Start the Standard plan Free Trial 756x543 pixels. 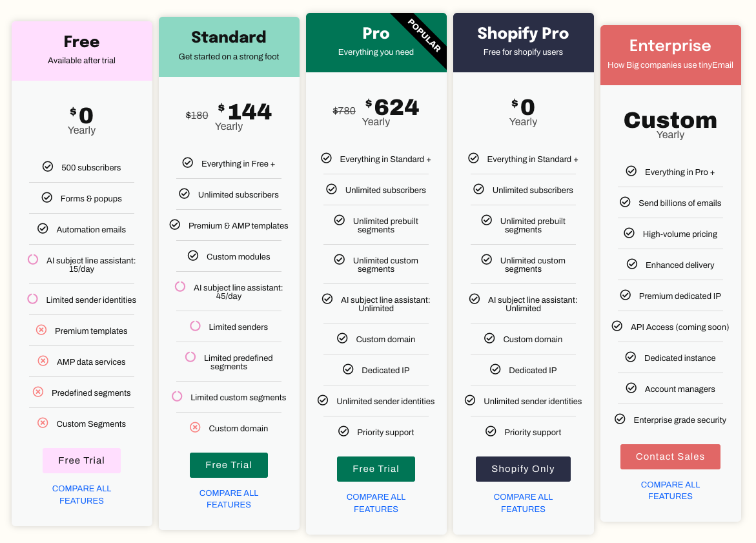click(229, 465)
